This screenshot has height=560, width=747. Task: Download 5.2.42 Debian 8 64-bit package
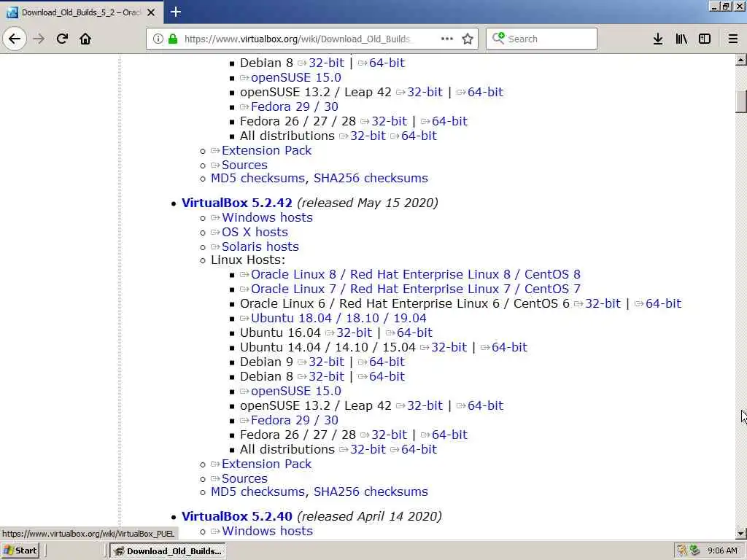click(x=387, y=377)
